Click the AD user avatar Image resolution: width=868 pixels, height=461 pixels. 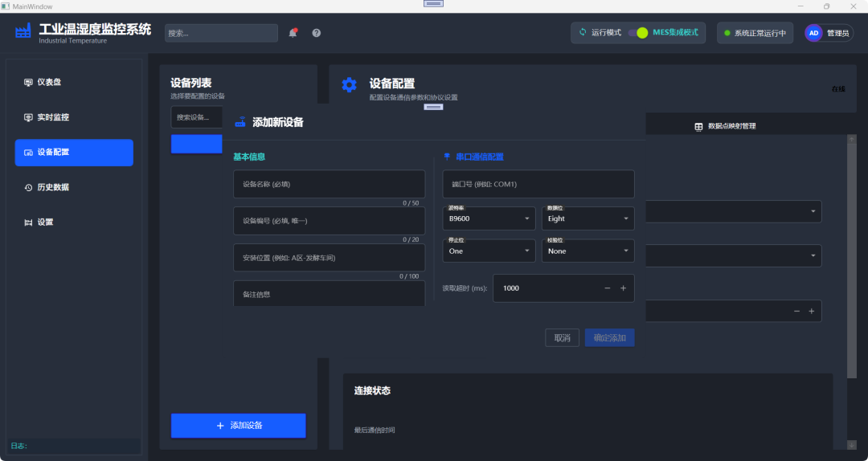[813, 33]
